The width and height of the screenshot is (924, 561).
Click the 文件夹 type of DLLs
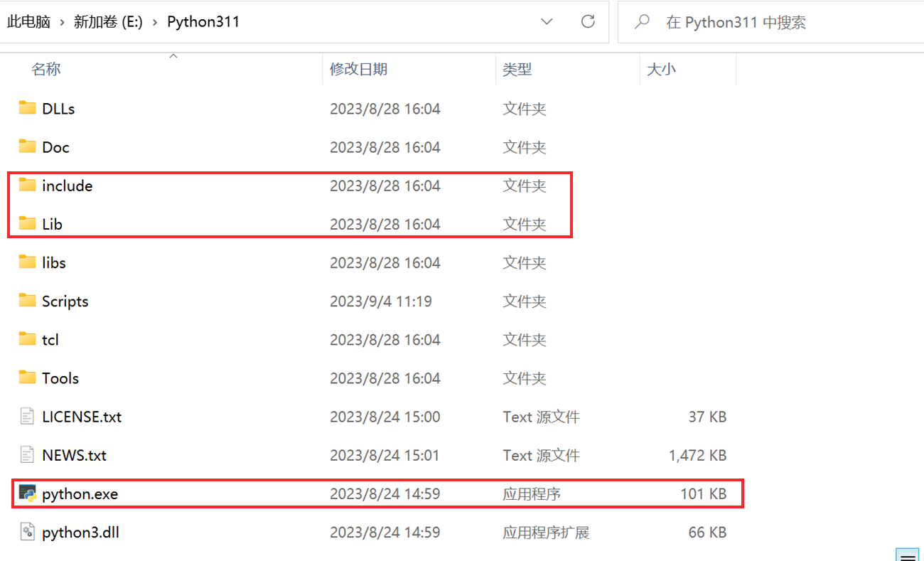click(525, 109)
